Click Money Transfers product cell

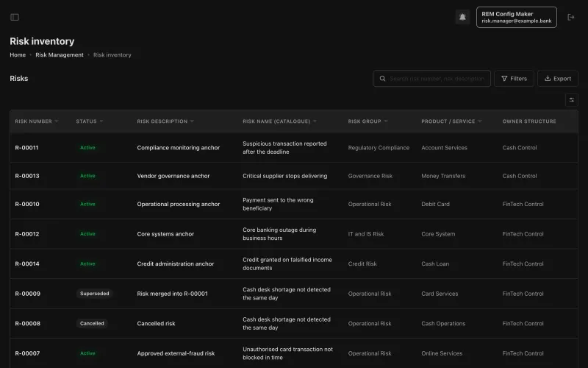[443, 176]
